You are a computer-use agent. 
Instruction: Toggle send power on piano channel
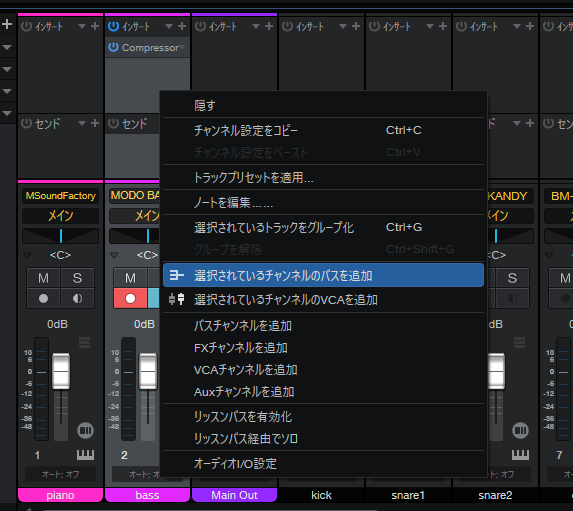coord(26,124)
